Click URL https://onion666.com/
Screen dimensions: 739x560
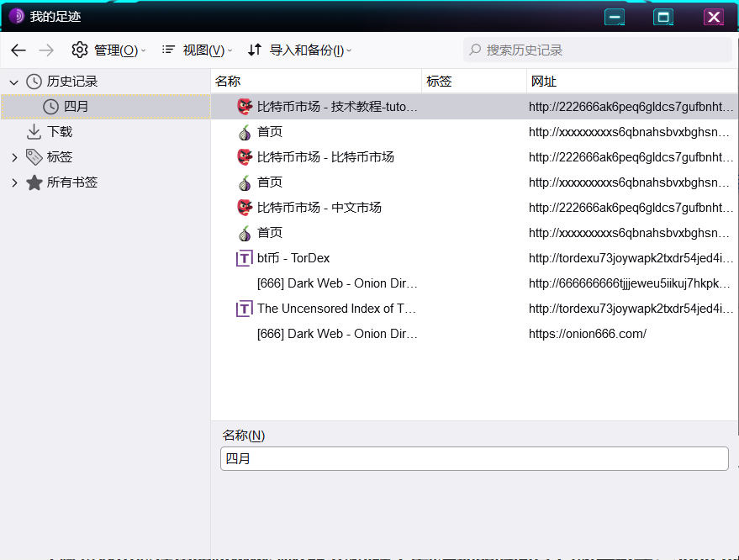587,334
